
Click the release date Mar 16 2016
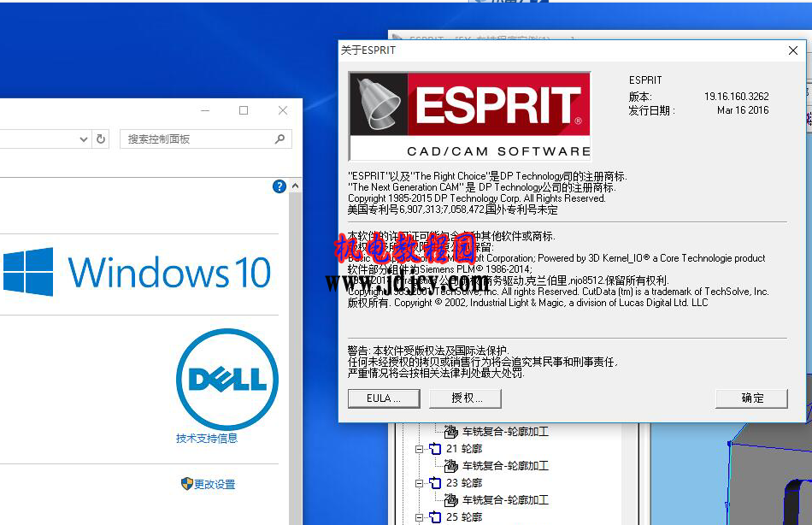coord(743,110)
